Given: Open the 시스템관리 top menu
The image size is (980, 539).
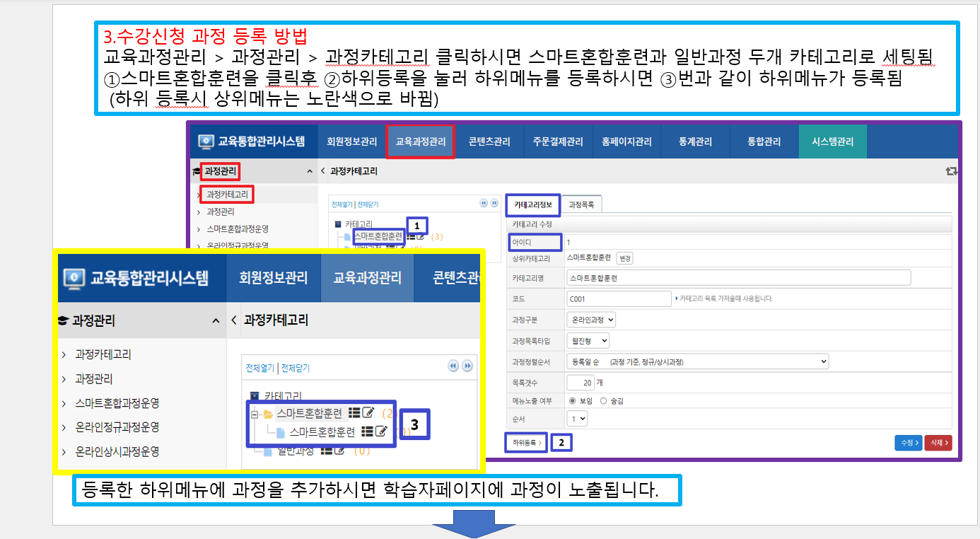Looking at the screenshot, I should tap(832, 141).
